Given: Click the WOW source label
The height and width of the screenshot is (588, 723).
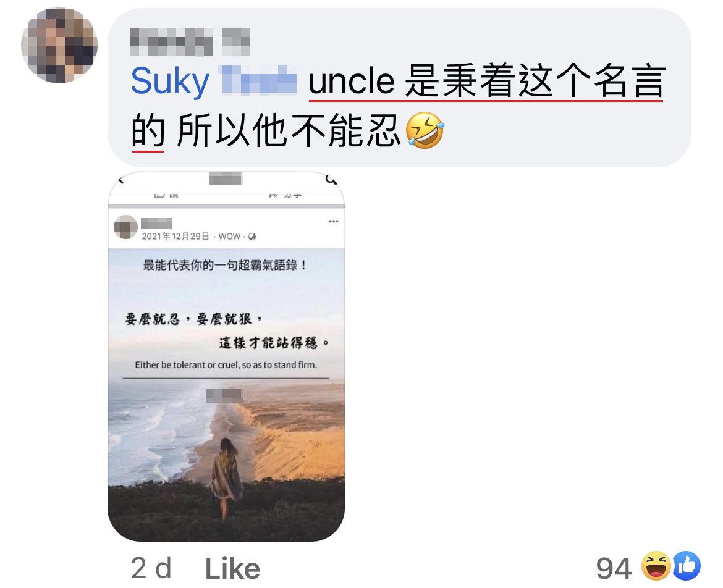Looking at the screenshot, I should (x=229, y=237).
